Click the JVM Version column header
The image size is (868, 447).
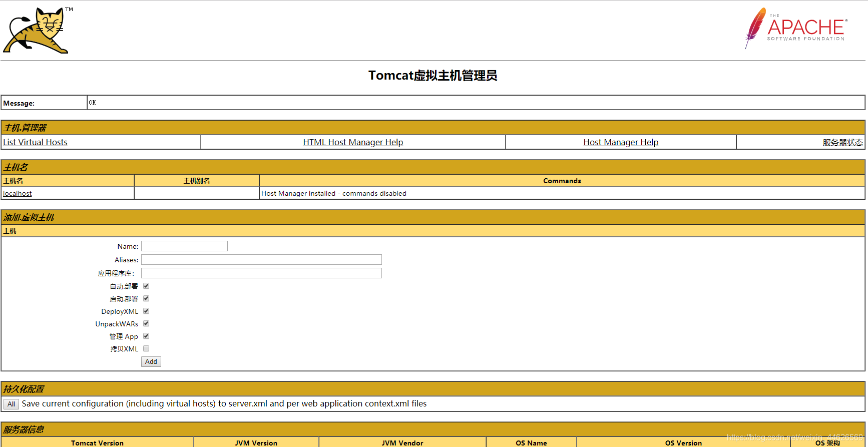point(256,443)
